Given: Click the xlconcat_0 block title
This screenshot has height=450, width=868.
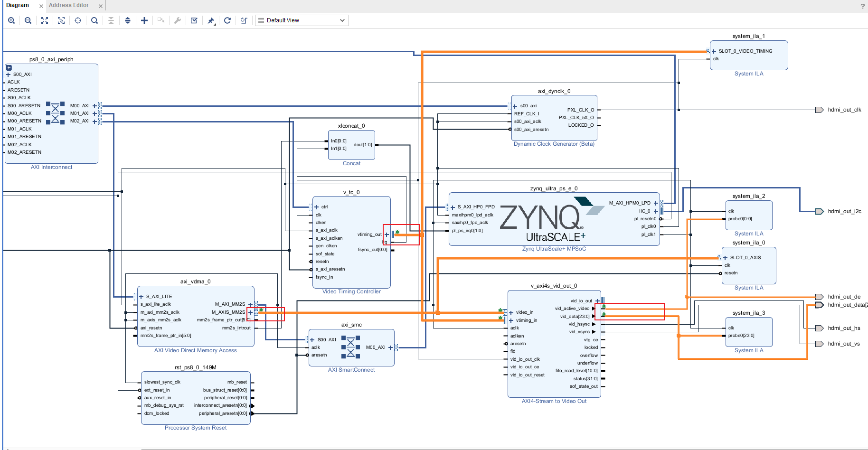Looking at the screenshot, I should coord(351,126).
